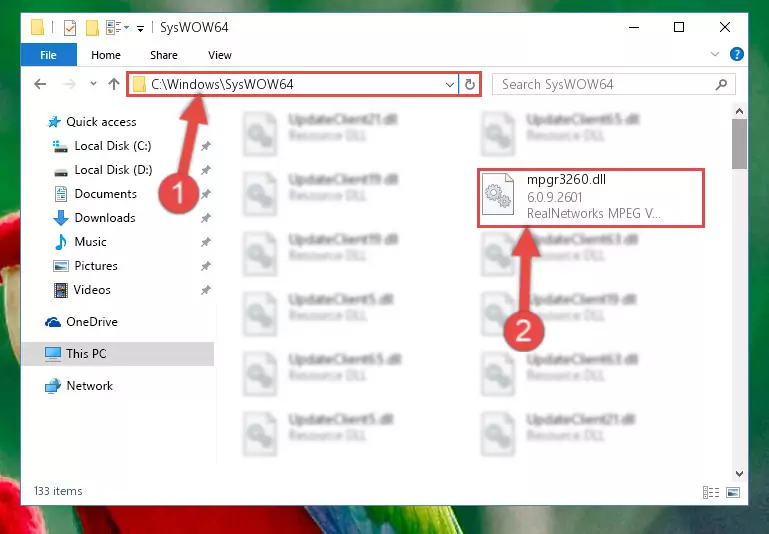The width and height of the screenshot is (769, 534).
Task: Go up one folder level with the up arrow
Action: pos(114,84)
